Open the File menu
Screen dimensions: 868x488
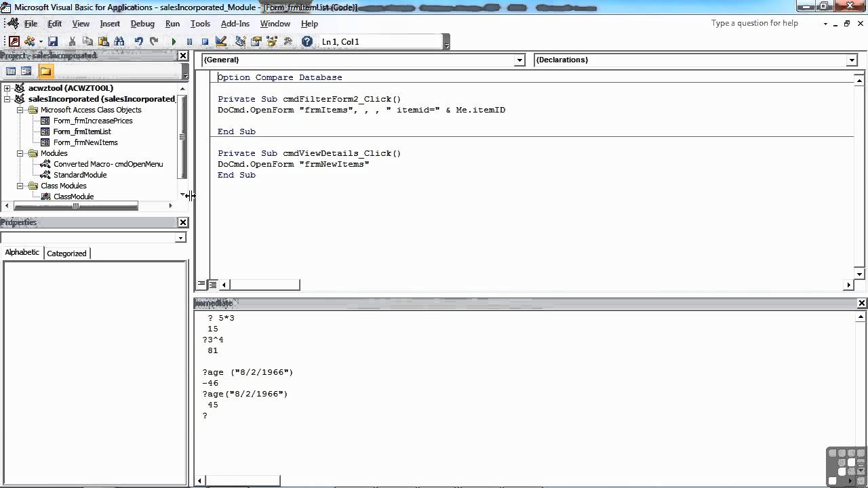point(31,23)
